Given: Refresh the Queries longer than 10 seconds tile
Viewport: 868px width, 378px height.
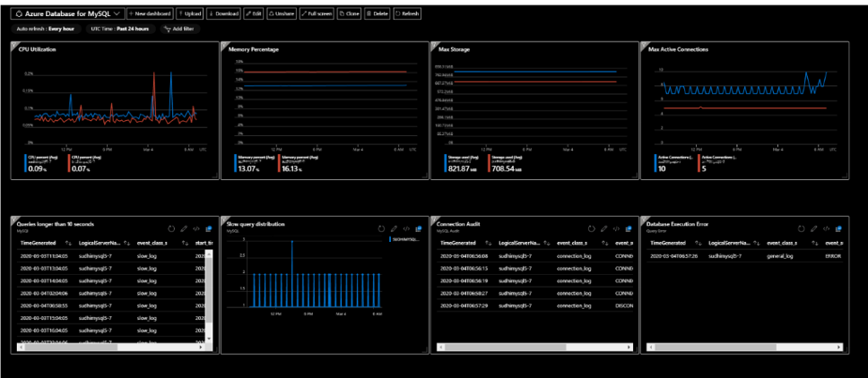Looking at the screenshot, I should coord(171,228).
